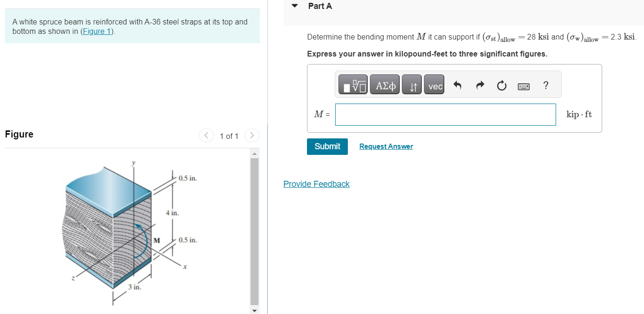Go to previous figure with left chevron

(x=206, y=136)
